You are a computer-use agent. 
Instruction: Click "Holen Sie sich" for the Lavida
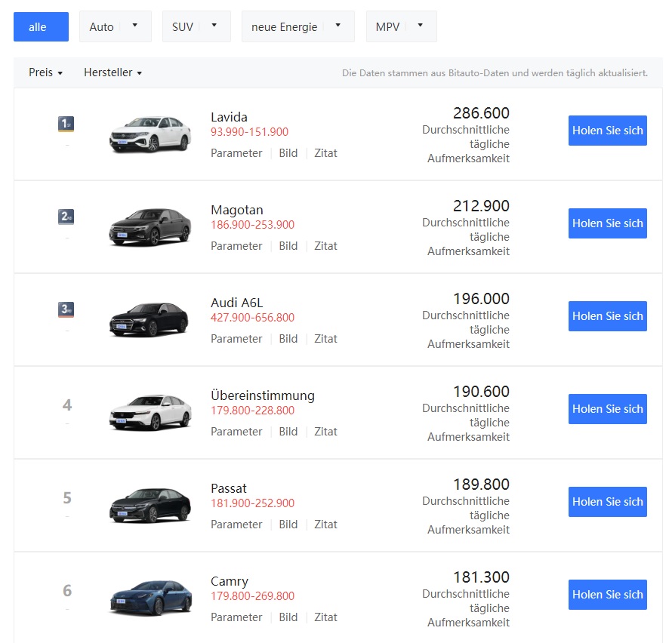coord(607,130)
